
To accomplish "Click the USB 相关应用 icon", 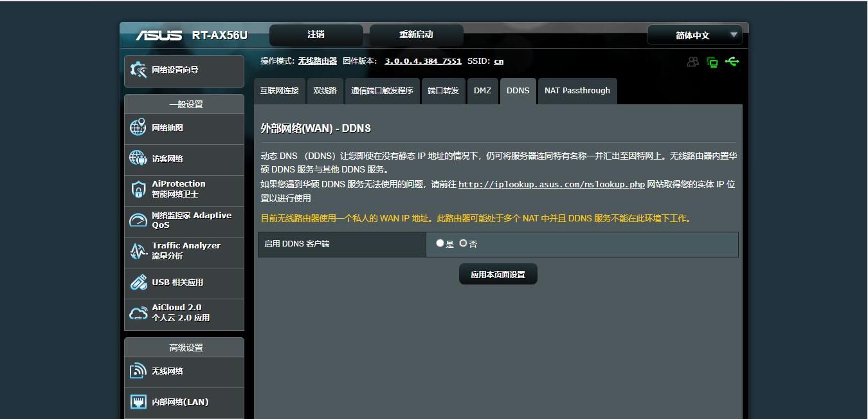I will pyautogui.click(x=138, y=282).
